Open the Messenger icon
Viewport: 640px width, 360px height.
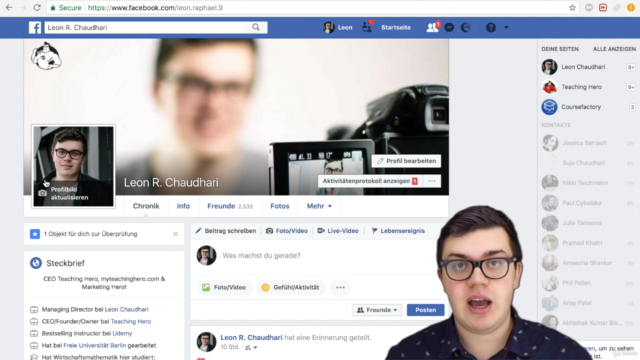pyautogui.click(x=449, y=27)
